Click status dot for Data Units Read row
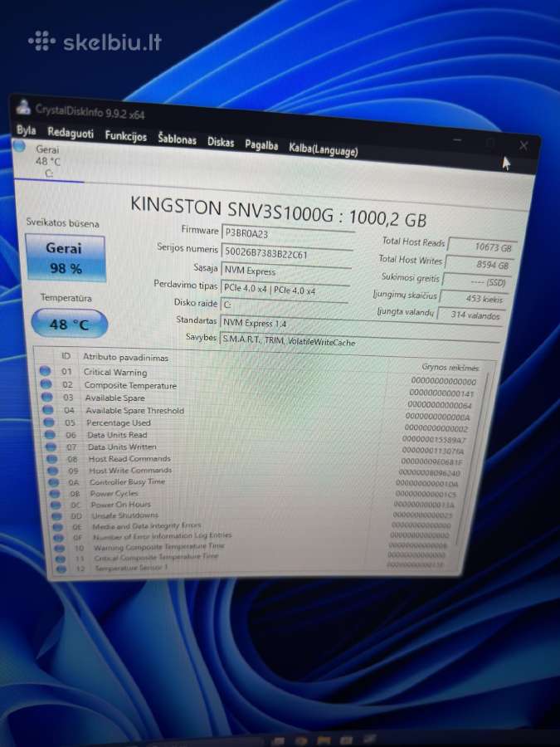This screenshot has height=747, width=560. click(50, 434)
